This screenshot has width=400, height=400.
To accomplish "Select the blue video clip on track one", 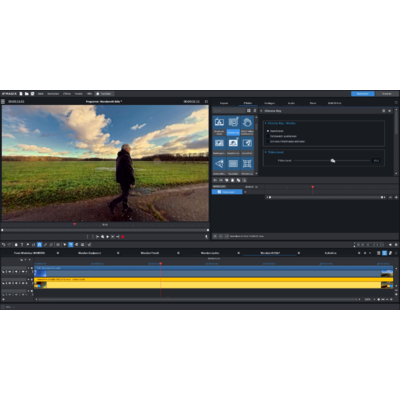I will tap(213, 272).
